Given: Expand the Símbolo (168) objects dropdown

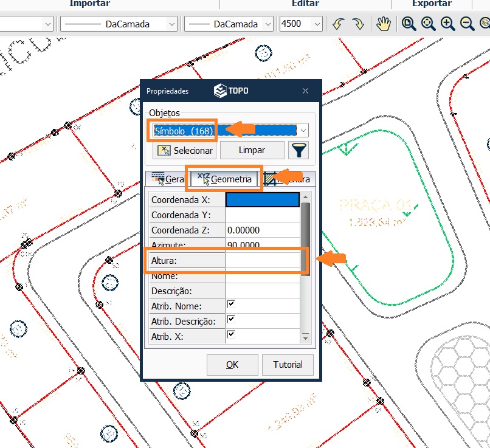Looking at the screenshot, I should (303, 130).
